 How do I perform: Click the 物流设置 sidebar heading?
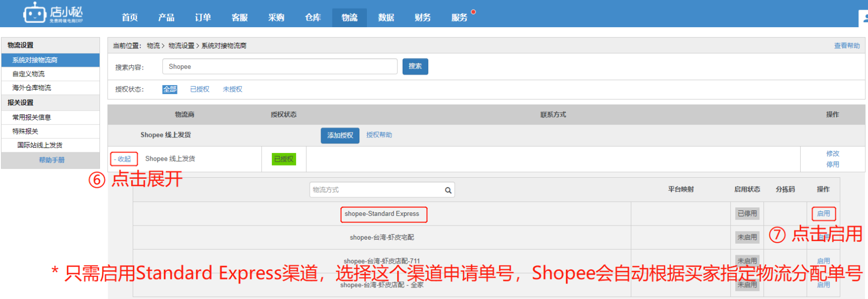coord(21,45)
